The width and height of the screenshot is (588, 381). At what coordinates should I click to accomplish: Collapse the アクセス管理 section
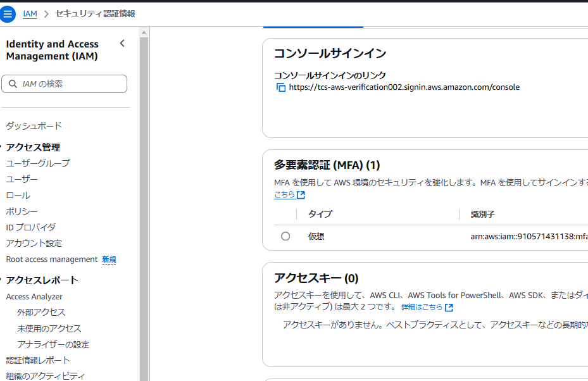click(1, 147)
